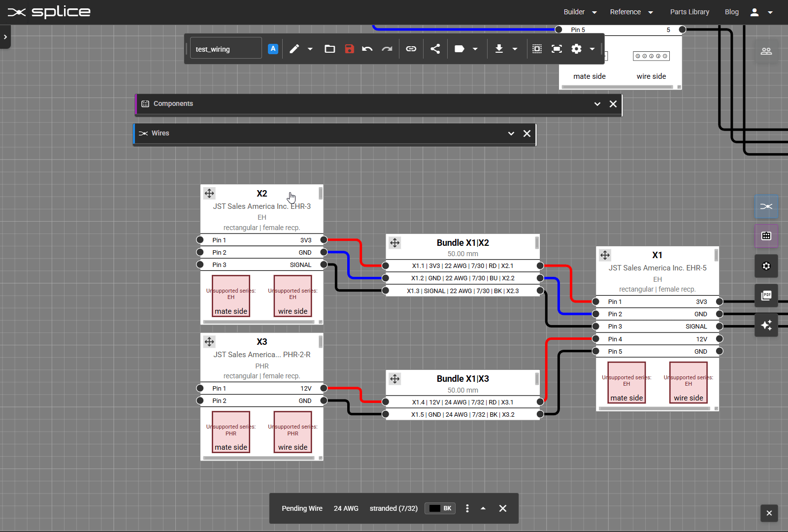The height and width of the screenshot is (532, 788).
Task: Export design as PDF from sidebar
Action: tap(766, 296)
